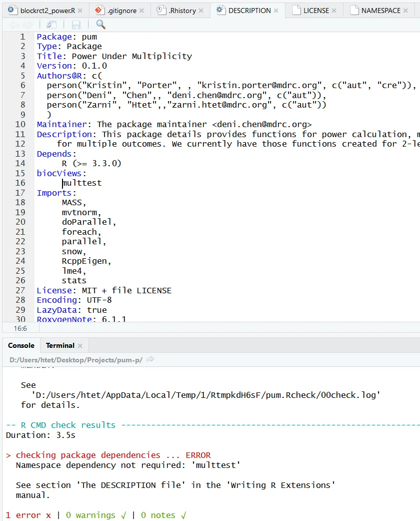Click the 00check.log path in console
The image size is (420, 521).
(x=206, y=395)
